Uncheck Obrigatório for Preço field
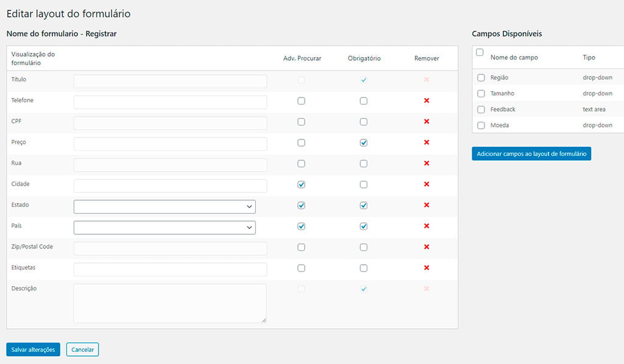 point(364,142)
